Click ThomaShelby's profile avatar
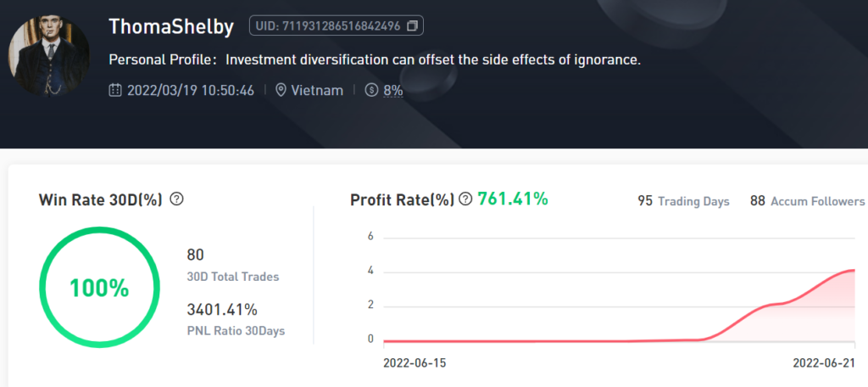Image resolution: width=868 pixels, height=387 pixels. pos(49,54)
